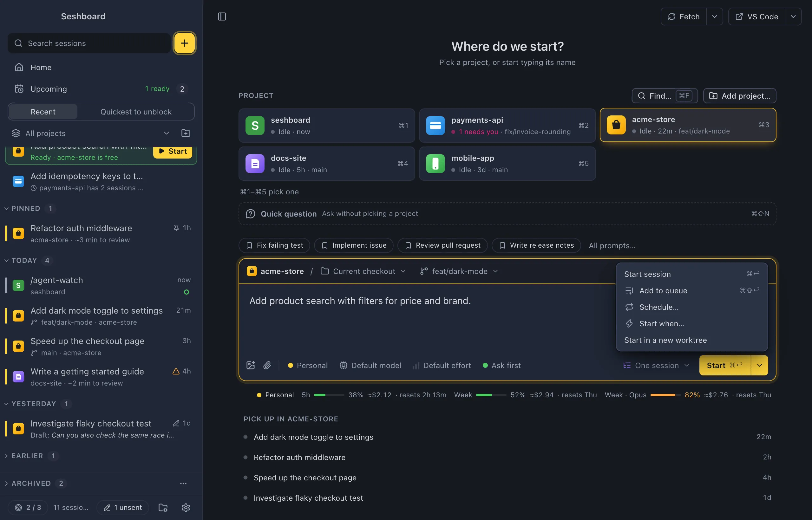Open the Fetch dropdown arrow

714,16
